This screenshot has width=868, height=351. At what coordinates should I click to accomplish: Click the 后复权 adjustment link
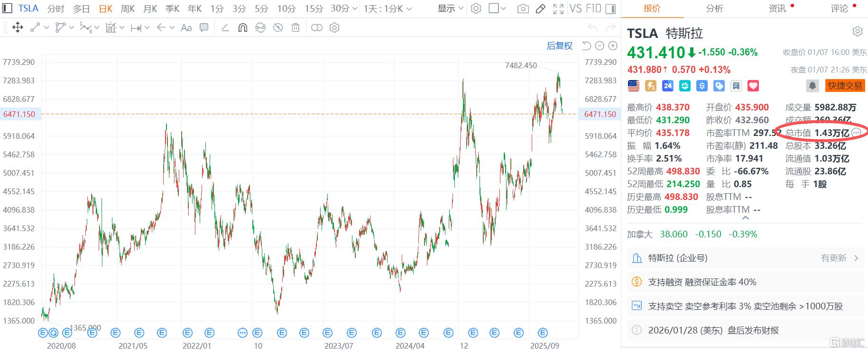[559, 46]
